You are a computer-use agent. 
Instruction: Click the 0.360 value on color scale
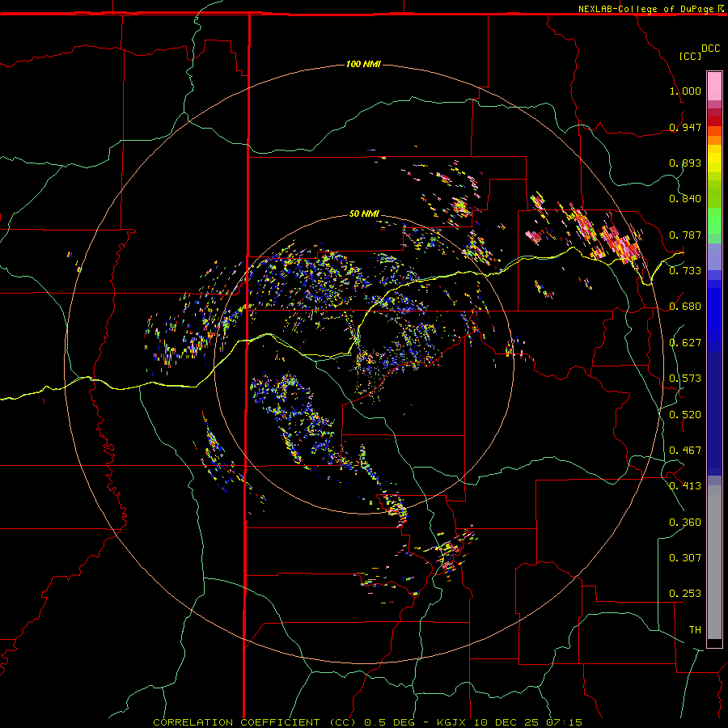(x=685, y=523)
